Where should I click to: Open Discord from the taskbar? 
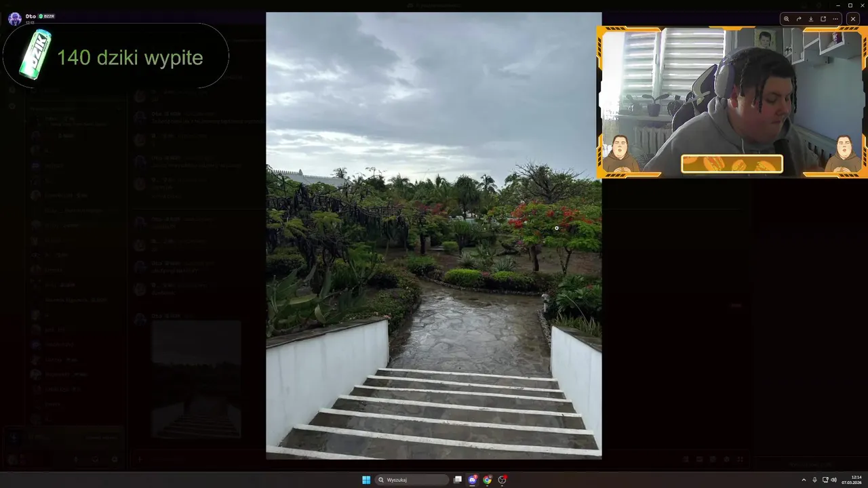coord(473,480)
